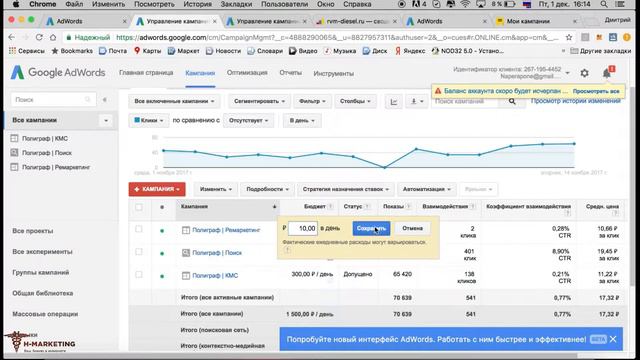Click the Google AdWords logo

58,73
